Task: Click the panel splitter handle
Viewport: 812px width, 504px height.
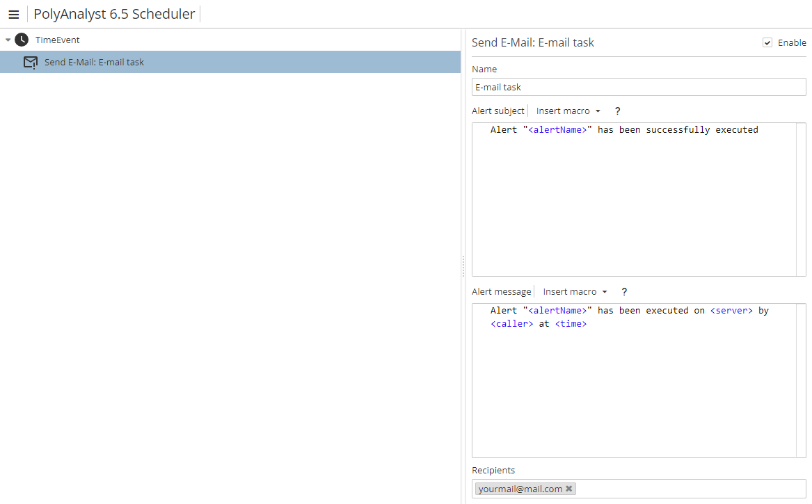Action: point(463,266)
